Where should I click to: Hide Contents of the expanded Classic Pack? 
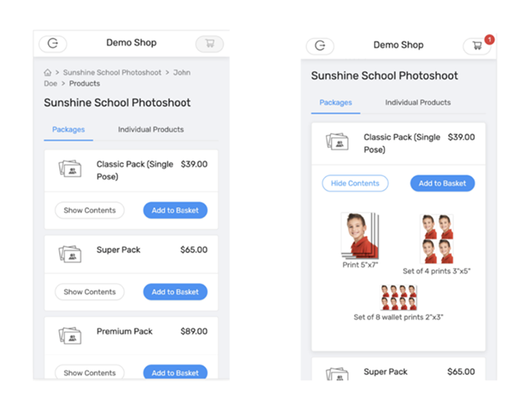[x=355, y=183]
